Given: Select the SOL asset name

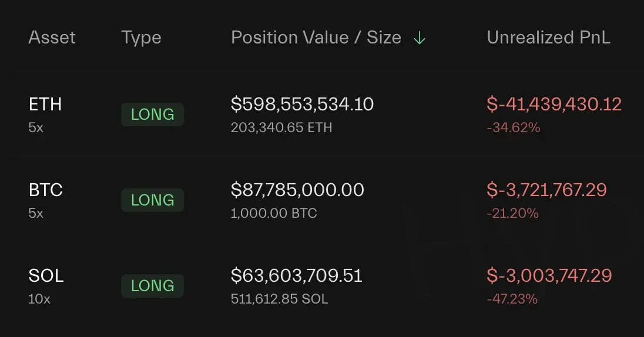Looking at the screenshot, I should (46, 276).
